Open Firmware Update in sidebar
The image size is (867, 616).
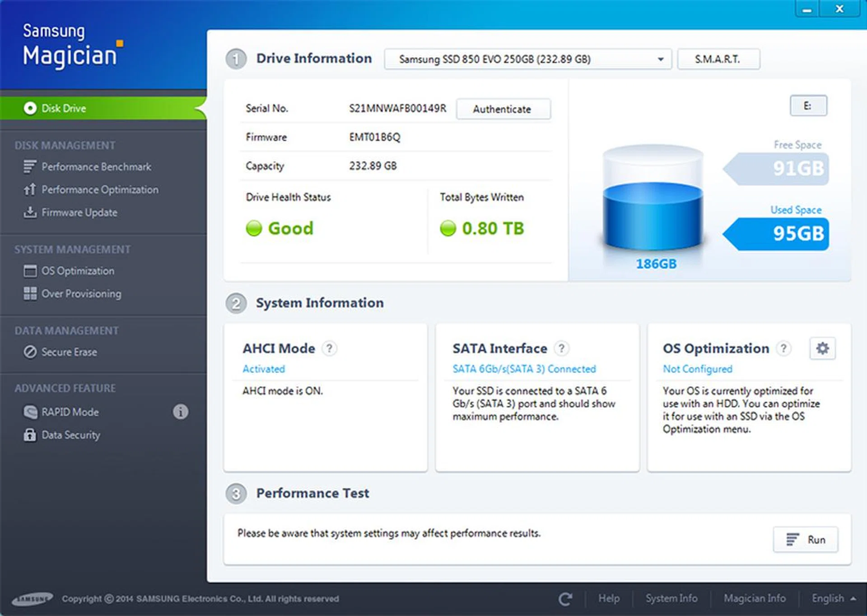[x=79, y=213]
